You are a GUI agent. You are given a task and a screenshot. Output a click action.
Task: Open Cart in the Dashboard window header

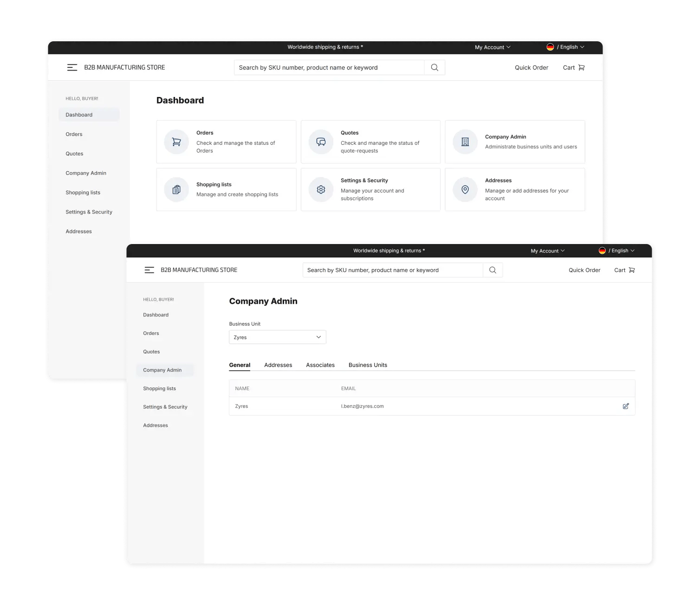tap(573, 67)
